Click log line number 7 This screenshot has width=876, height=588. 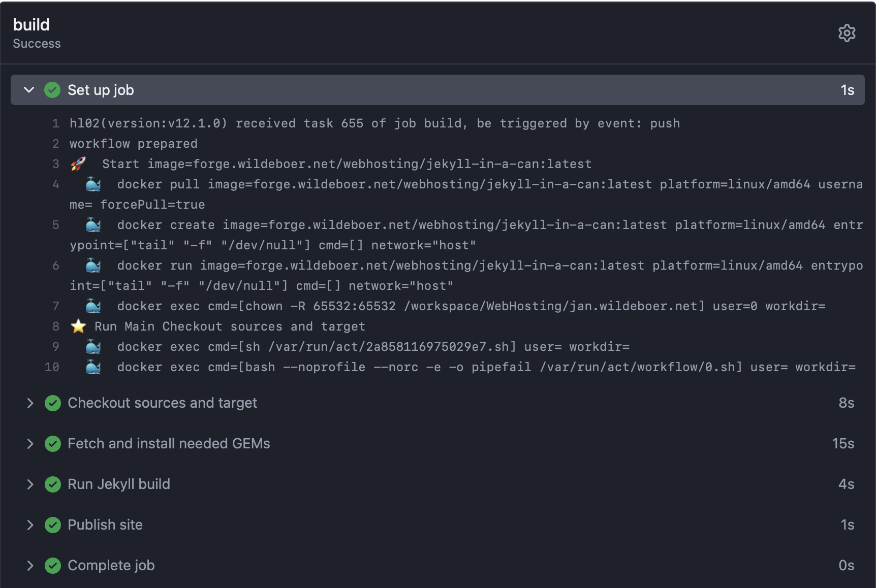coord(55,306)
